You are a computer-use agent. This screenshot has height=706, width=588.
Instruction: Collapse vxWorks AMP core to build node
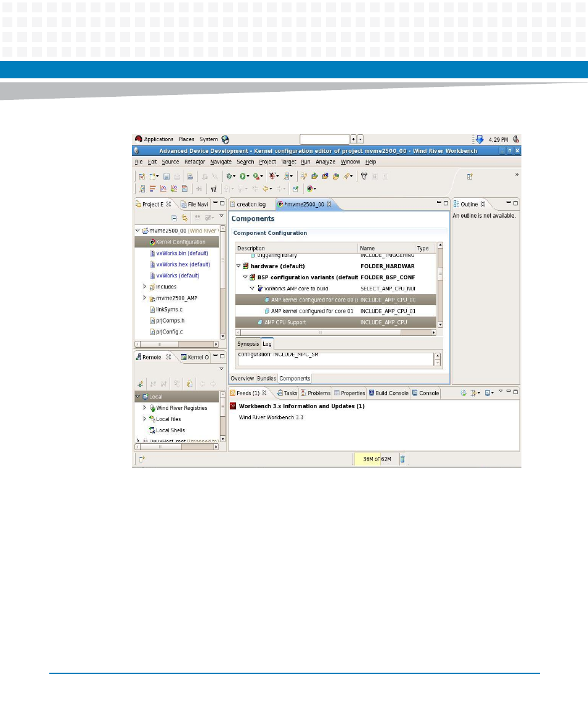252,289
